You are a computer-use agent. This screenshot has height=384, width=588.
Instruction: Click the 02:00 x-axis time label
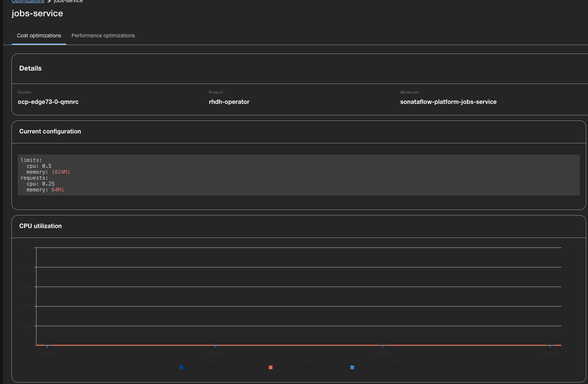[x=215, y=354]
